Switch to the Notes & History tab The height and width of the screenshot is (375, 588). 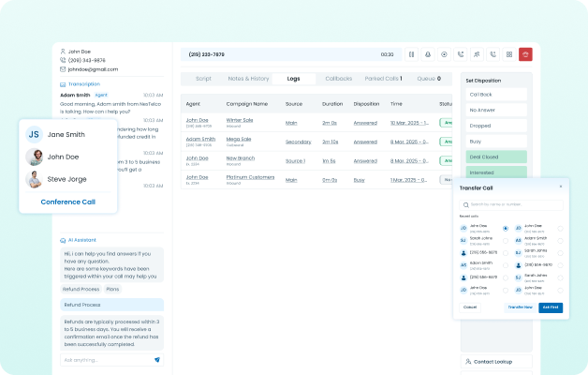pos(248,79)
